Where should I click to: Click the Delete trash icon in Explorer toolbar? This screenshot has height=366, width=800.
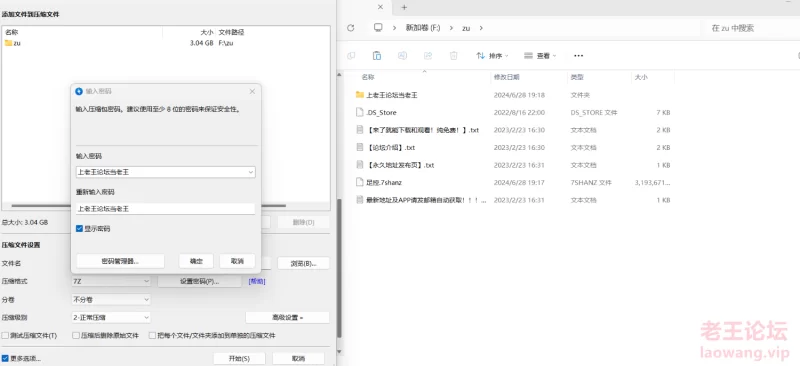pos(454,56)
